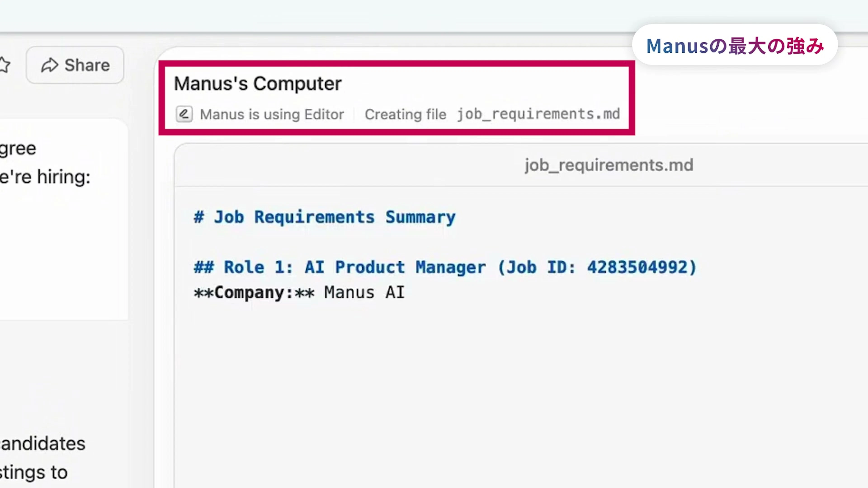Click the Share button

(75, 65)
